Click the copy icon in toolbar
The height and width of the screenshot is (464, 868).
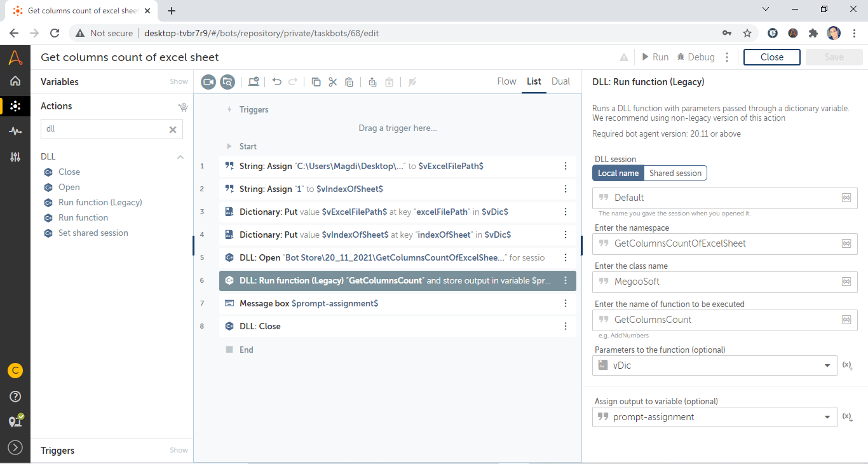click(x=316, y=81)
